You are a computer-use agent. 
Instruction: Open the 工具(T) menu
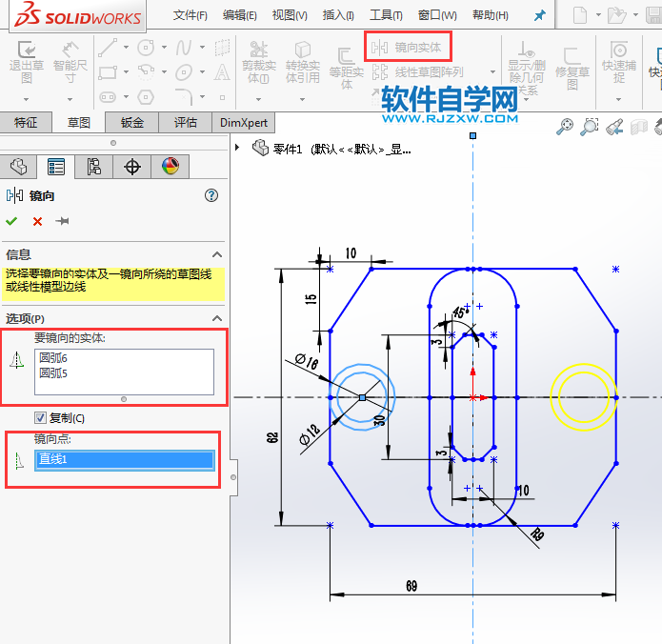coord(386,15)
